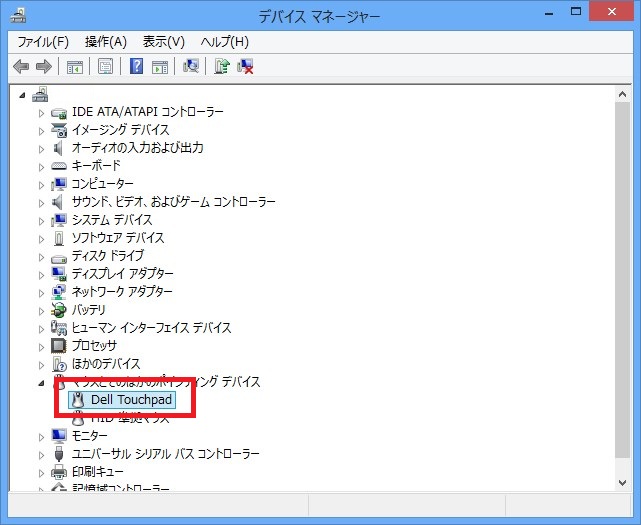Update driver software toolbar icon
The image size is (641, 525).
coord(222,66)
